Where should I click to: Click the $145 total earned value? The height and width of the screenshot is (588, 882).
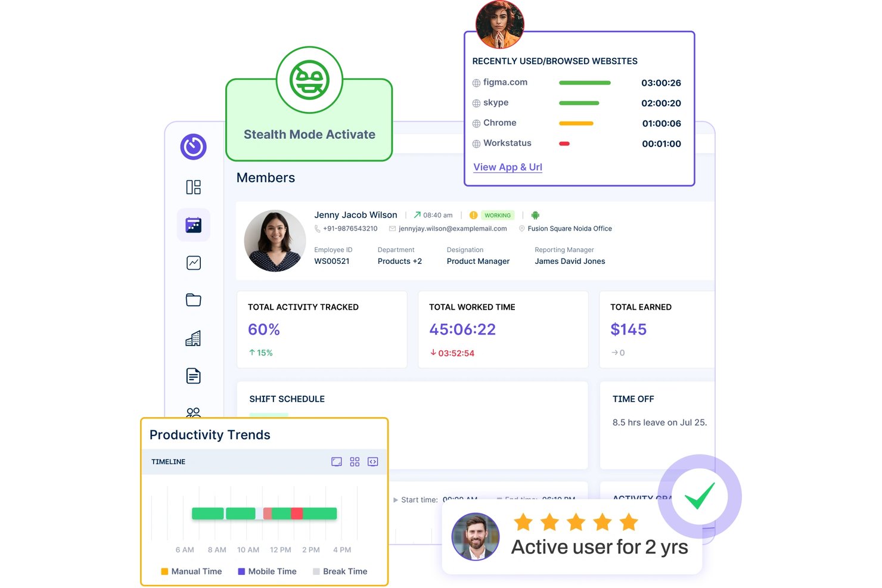click(x=628, y=329)
